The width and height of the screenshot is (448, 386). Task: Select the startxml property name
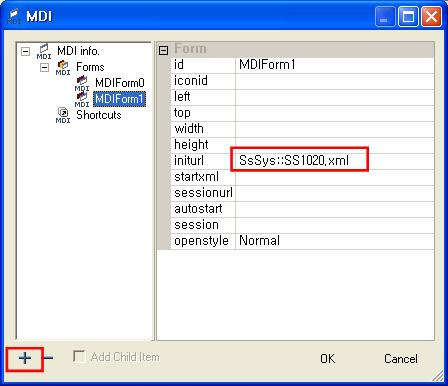[x=203, y=177]
